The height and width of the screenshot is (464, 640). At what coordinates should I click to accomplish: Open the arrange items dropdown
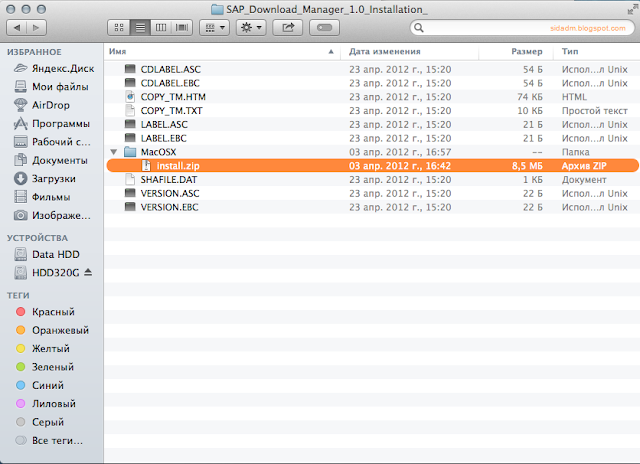pyautogui.click(x=215, y=28)
